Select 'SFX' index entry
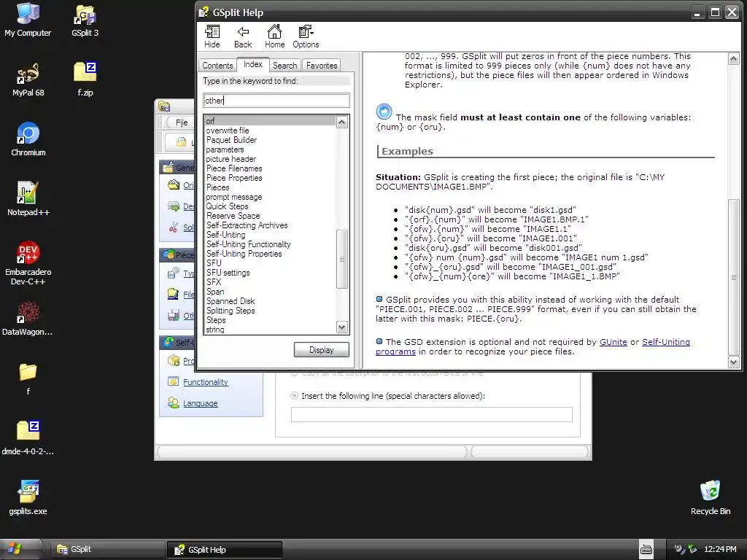 214,282
